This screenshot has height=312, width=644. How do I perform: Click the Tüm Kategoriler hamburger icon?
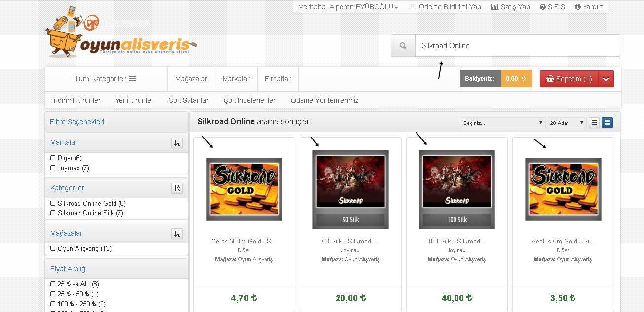tap(132, 79)
